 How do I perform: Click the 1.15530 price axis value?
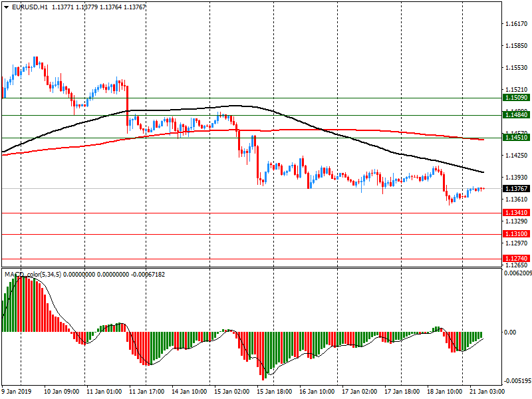tap(517, 68)
